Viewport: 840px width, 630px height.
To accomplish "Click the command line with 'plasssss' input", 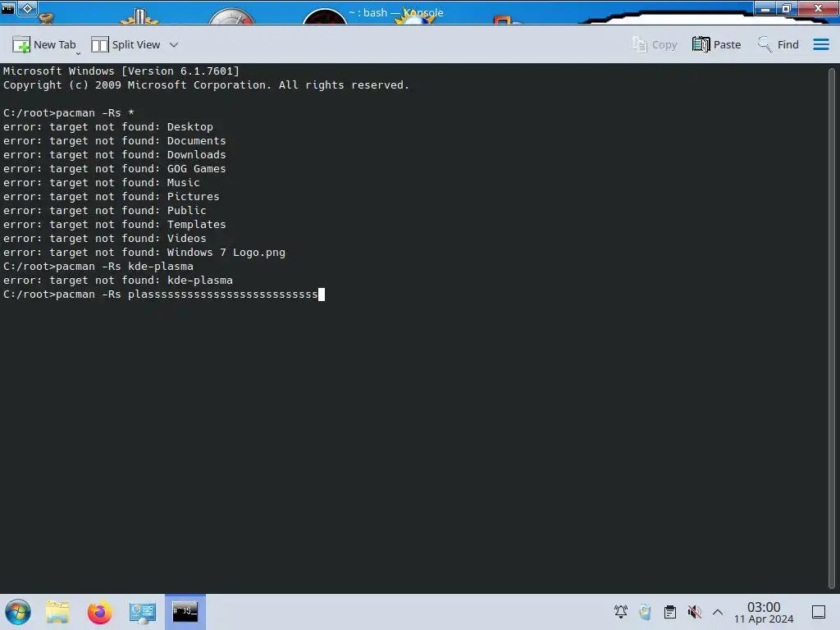I will click(x=163, y=294).
